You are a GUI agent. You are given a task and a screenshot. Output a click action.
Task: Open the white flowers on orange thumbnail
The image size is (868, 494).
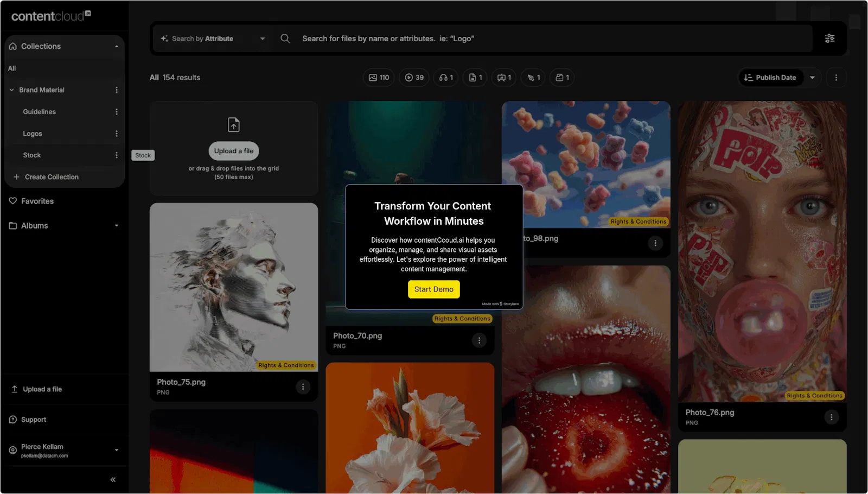(410, 428)
